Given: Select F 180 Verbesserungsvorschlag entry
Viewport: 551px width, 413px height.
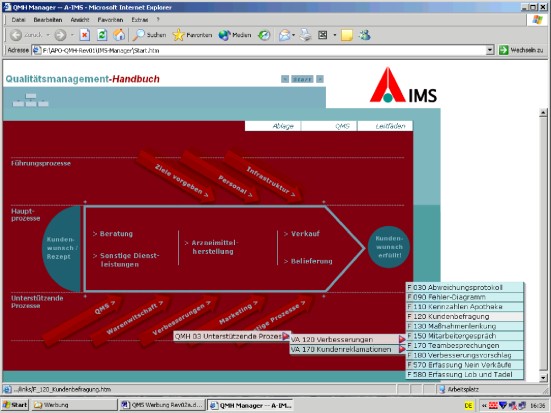Looking at the screenshot, I should pyautogui.click(x=465, y=355).
